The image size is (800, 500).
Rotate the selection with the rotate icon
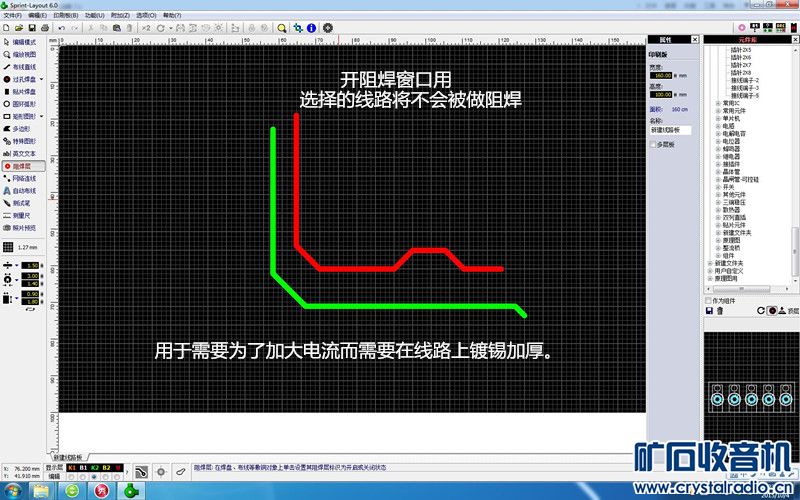point(160,28)
